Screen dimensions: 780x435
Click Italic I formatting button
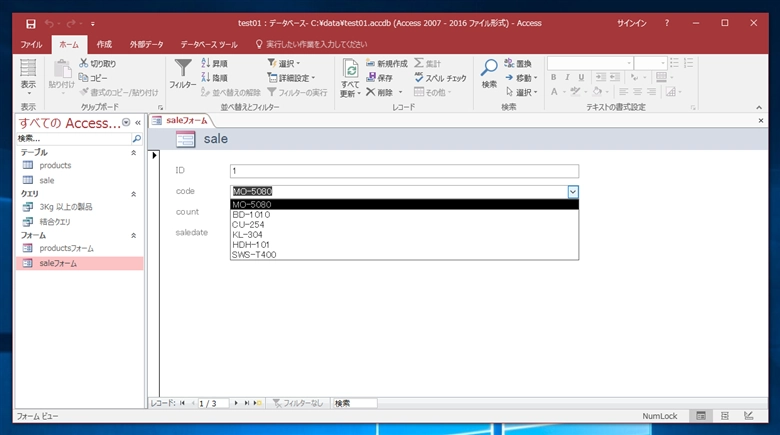coord(567,77)
